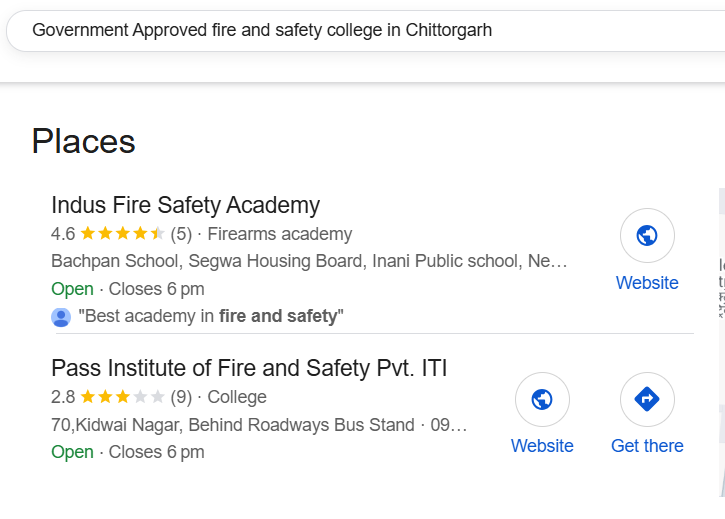Click the (9) review count for Pass Institute
Screen dimensions: 725x519
[x=181, y=397]
